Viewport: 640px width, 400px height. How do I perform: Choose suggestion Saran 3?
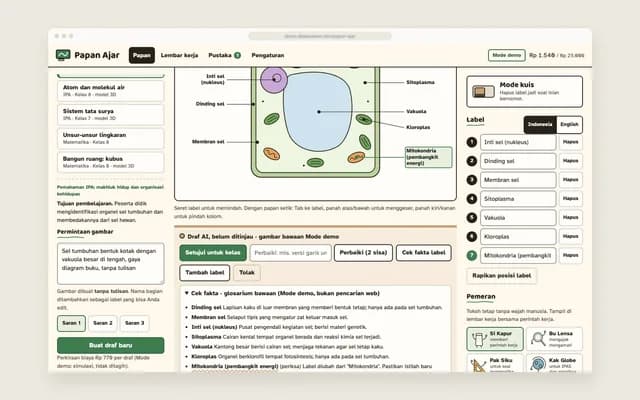[134, 323]
